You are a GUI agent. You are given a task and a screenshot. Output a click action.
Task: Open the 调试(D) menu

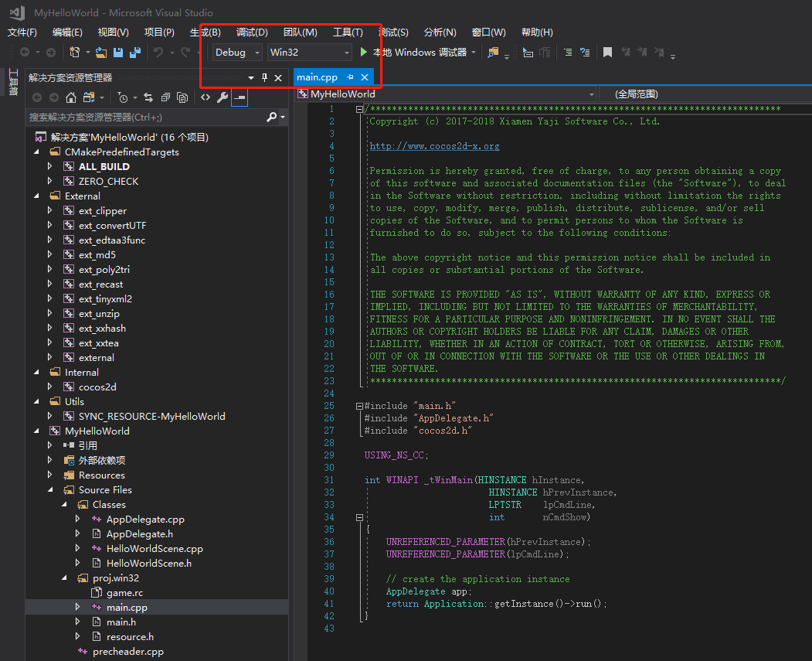[x=252, y=32]
